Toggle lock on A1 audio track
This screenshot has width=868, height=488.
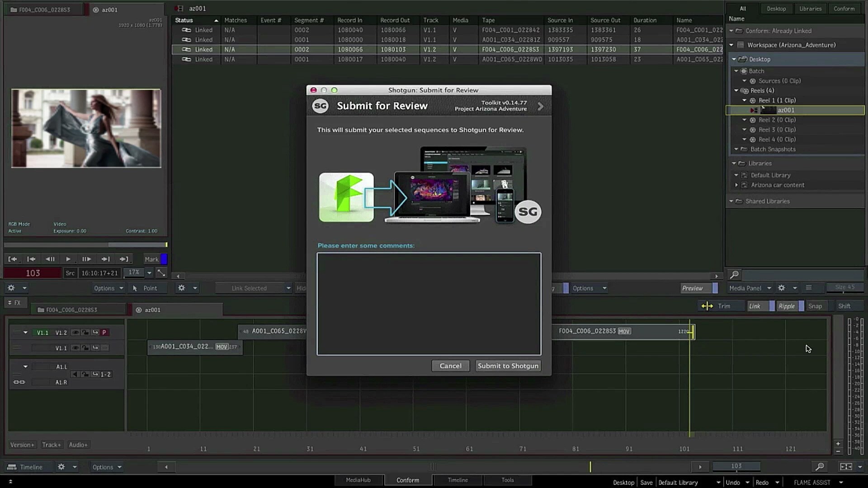tap(85, 374)
